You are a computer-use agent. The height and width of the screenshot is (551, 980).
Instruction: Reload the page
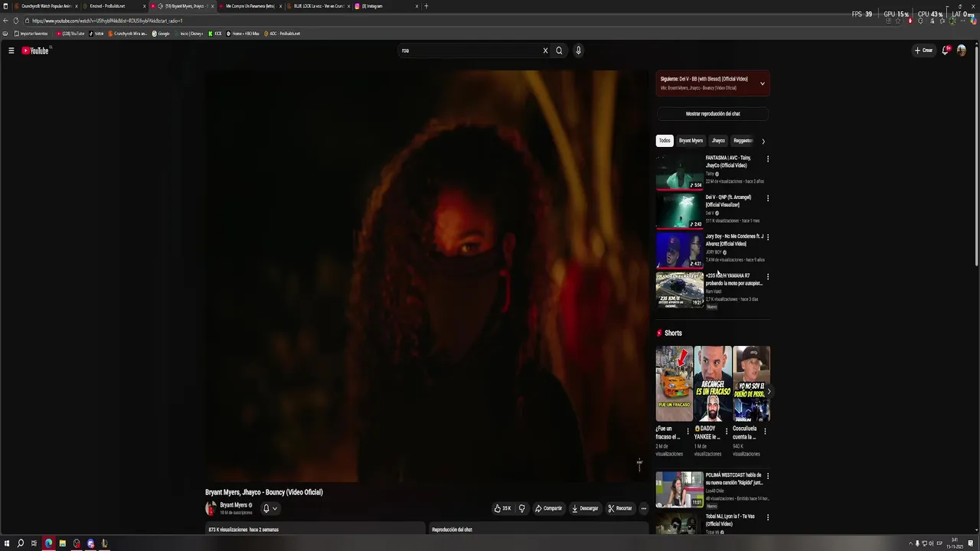coord(16,21)
